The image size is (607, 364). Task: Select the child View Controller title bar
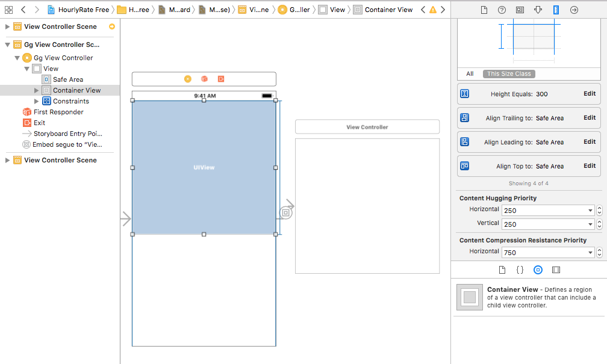[x=367, y=127]
